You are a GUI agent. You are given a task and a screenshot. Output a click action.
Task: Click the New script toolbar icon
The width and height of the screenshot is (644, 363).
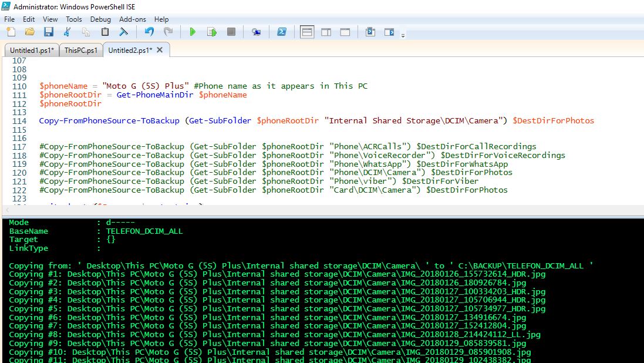[x=11, y=32]
